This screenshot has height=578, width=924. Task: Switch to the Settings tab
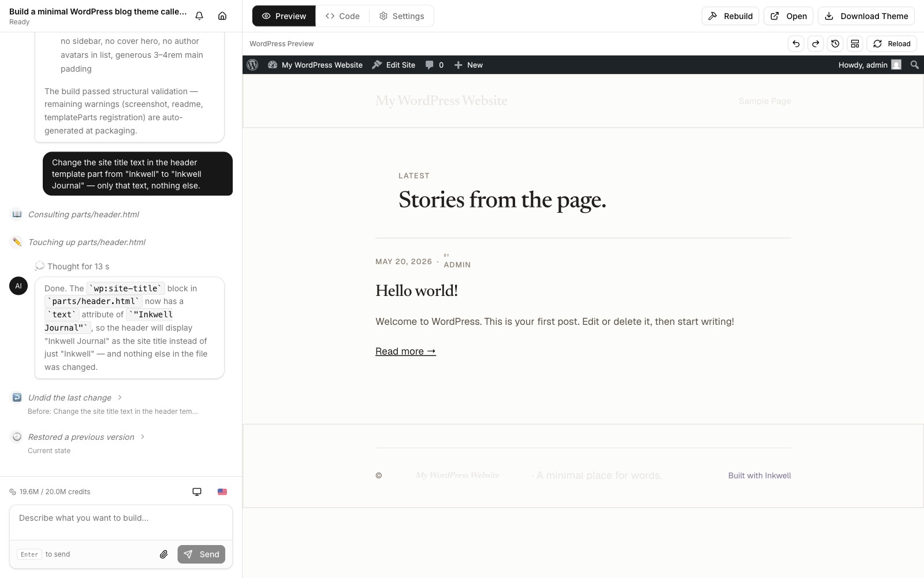pyautogui.click(x=402, y=16)
